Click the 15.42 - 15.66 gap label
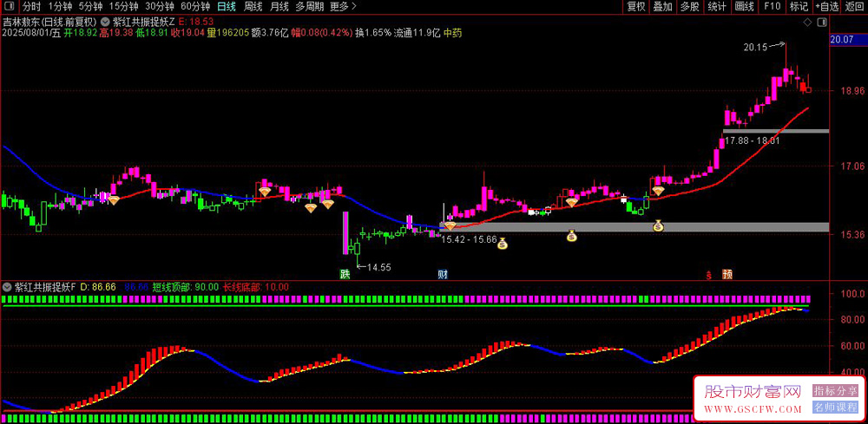Viewport: 868px width, 424px height. [x=469, y=240]
